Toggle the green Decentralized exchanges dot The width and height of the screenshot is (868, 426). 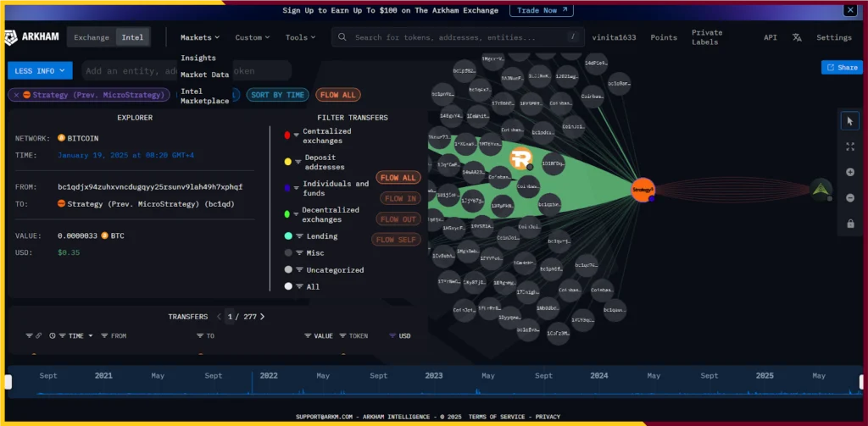pos(287,214)
